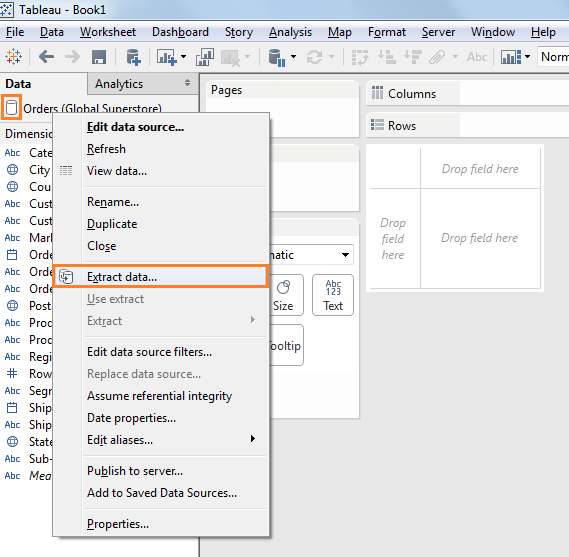Click the New Worksheet chart icon

click(167, 57)
